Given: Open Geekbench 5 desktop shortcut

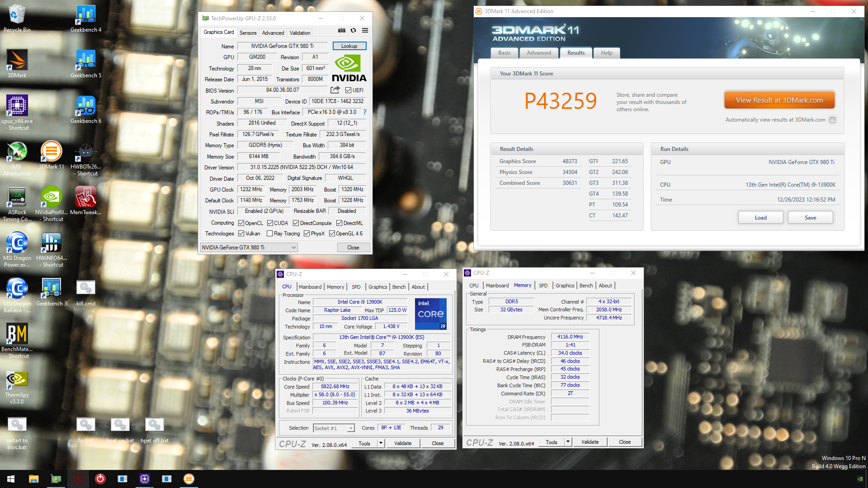Looking at the screenshot, I should point(86,64).
